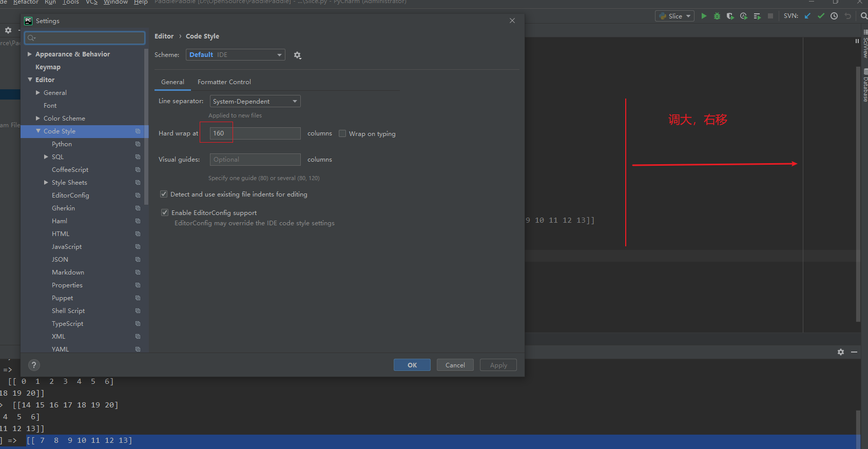Expand the Color Scheme tree node
The width and height of the screenshot is (868, 449).
coord(38,119)
